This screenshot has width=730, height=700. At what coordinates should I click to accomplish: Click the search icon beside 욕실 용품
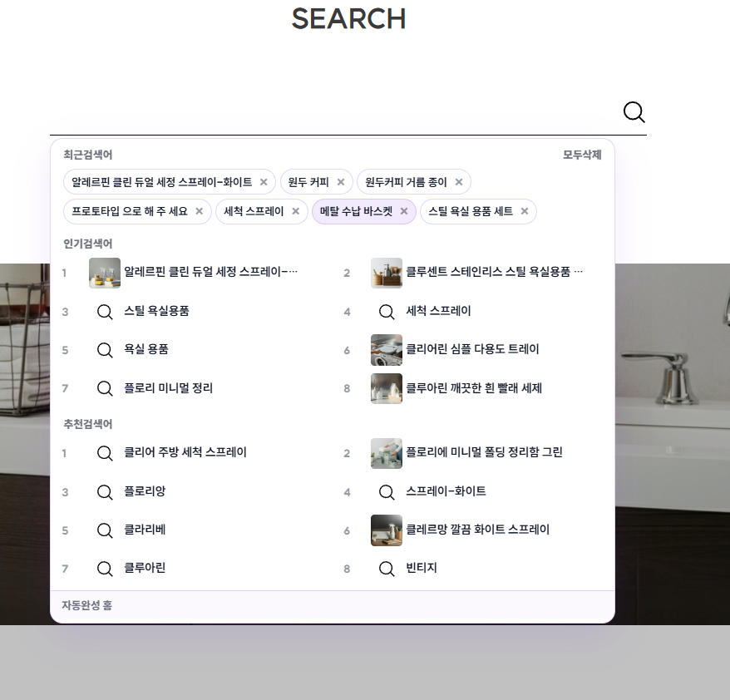tap(105, 350)
